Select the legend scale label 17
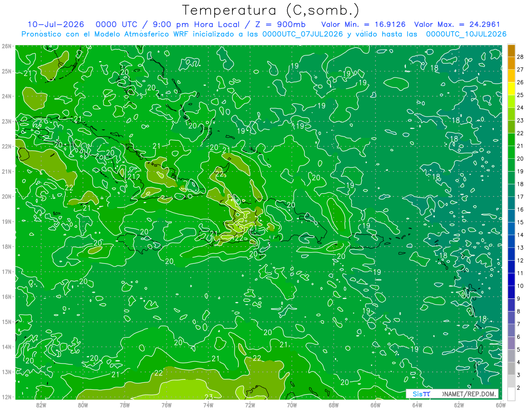 click(520, 196)
